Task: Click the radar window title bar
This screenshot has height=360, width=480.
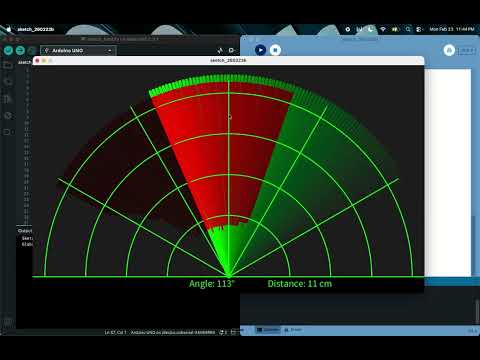Action: tap(228, 60)
